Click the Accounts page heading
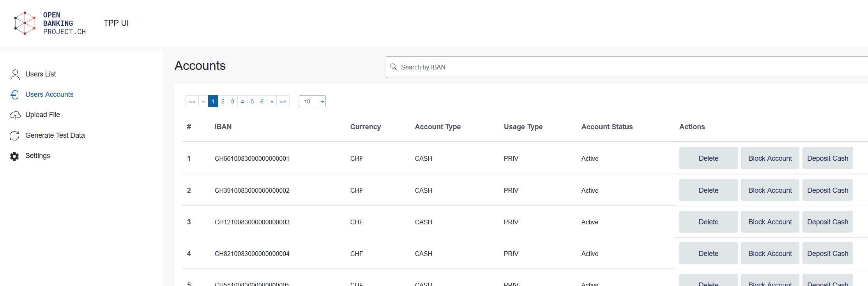Screen dimensions: 868x286 [x=200, y=66]
